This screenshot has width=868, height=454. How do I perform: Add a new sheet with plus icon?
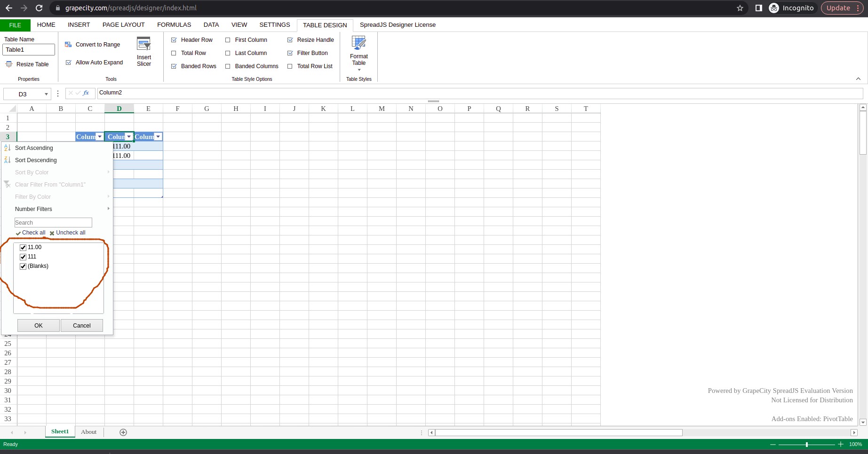pyautogui.click(x=123, y=432)
